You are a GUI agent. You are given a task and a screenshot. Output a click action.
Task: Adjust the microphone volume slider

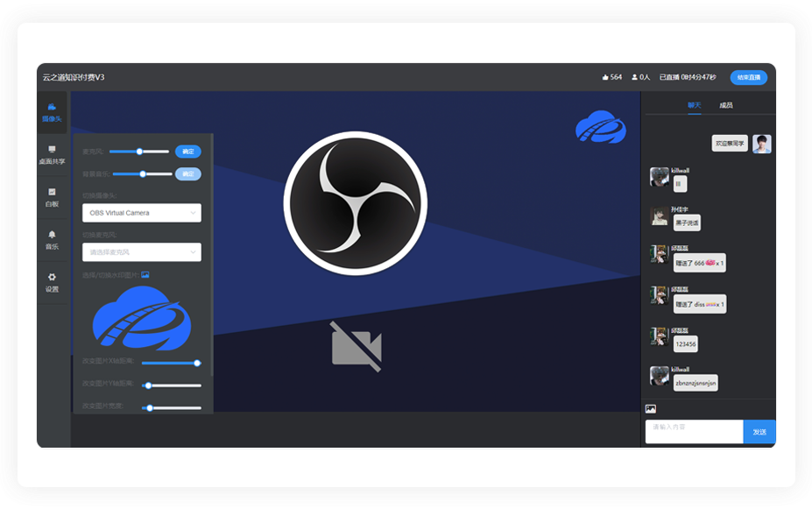[x=139, y=152]
